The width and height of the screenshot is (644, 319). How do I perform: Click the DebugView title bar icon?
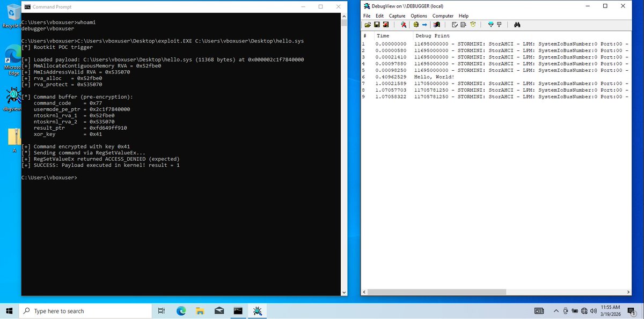tap(367, 6)
